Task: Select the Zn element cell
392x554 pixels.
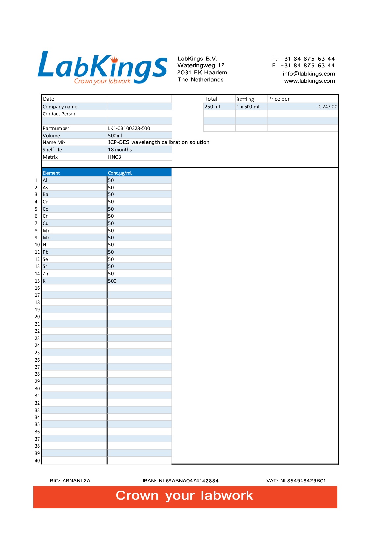Action: tap(74, 274)
